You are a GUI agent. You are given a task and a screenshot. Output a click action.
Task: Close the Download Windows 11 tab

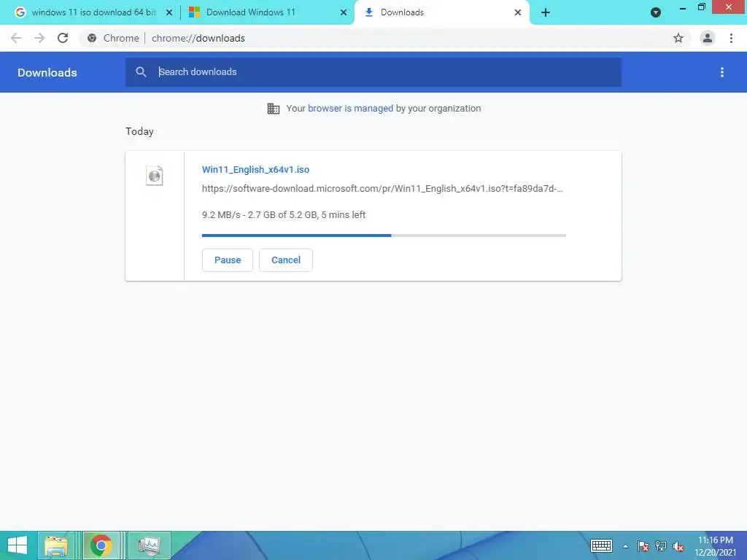coord(344,13)
